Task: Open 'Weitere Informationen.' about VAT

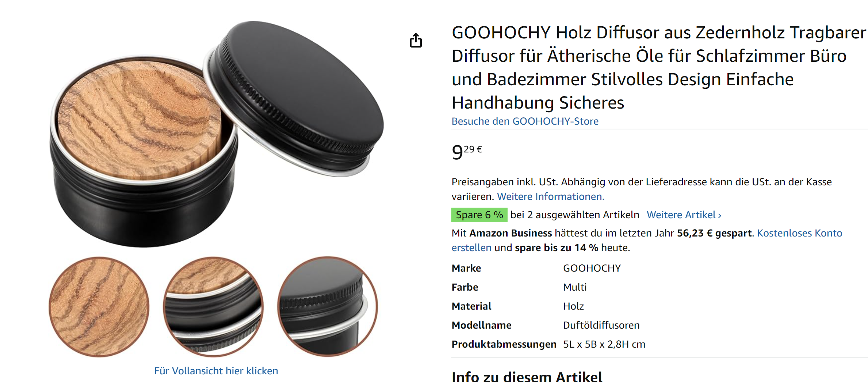Action: [551, 196]
